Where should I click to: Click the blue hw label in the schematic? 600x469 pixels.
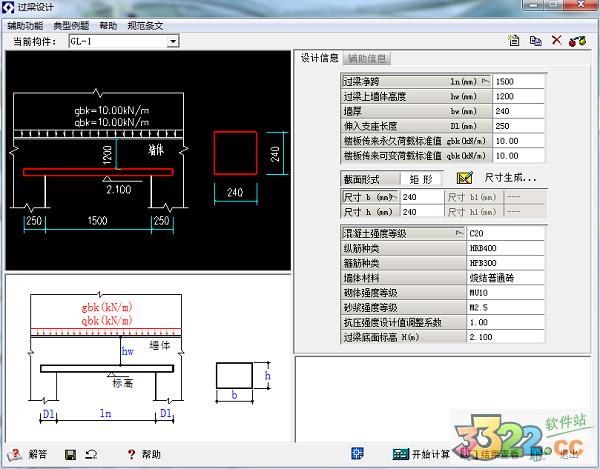128,351
